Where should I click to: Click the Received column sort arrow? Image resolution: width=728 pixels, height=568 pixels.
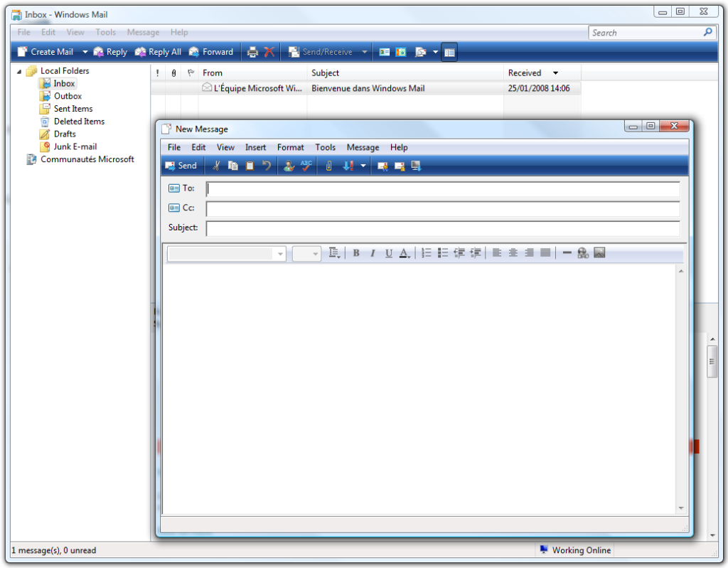tap(555, 73)
